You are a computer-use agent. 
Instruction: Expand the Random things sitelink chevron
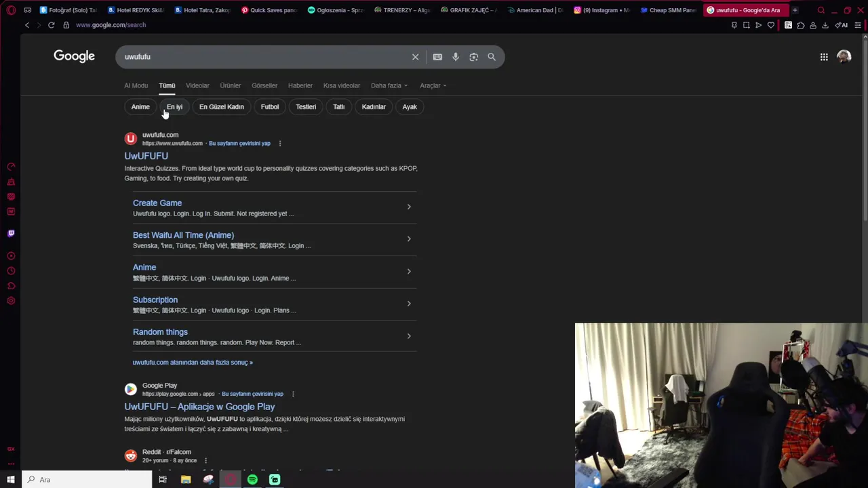[409, 336]
